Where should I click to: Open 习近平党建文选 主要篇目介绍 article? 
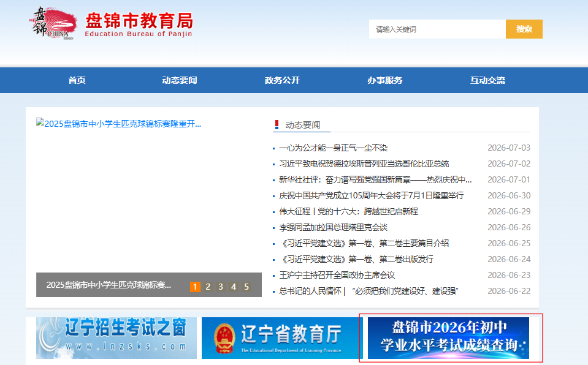[364, 244]
